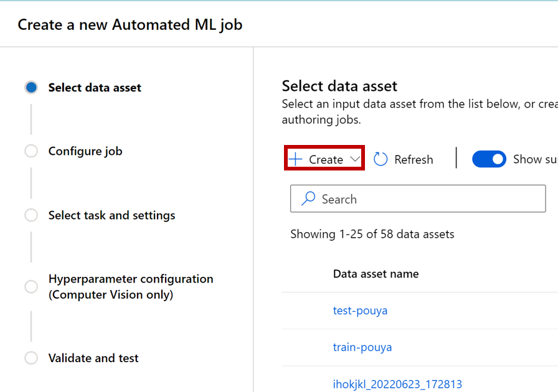Open the ihokjkl_20220623_172813 data asset

[397, 384]
